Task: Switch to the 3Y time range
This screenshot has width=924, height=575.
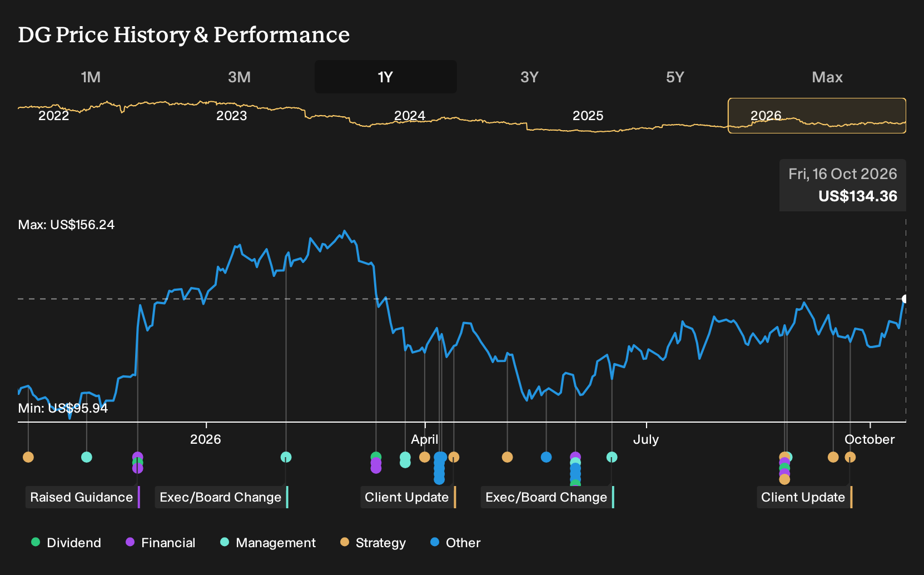Action: (529, 77)
